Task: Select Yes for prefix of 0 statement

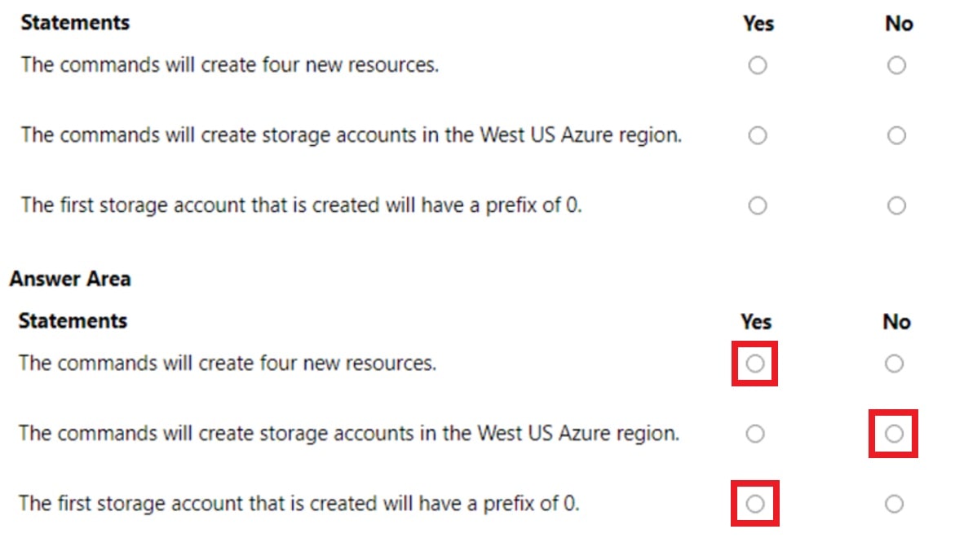Action: click(757, 205)
